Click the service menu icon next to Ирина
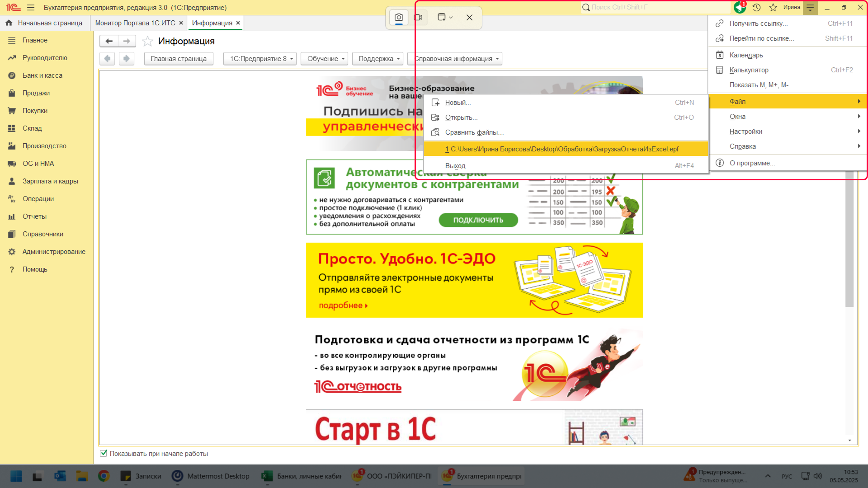The height and width of the screenshot is (488, 868). coord(810,8)
